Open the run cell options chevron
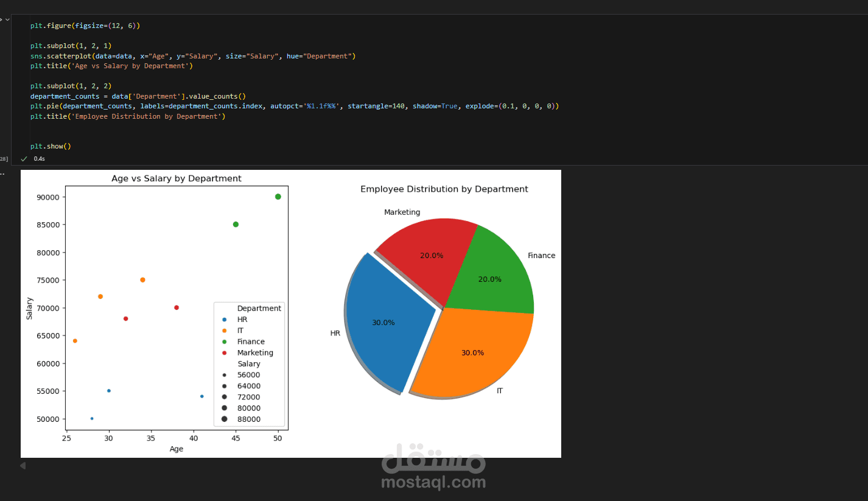Viewport: 868px width, 501px height. [7, 20]
